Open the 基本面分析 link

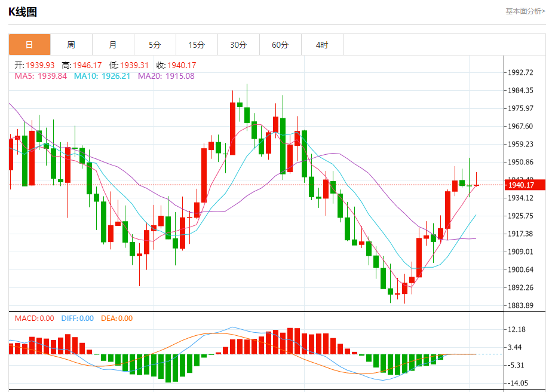point(525,11)
